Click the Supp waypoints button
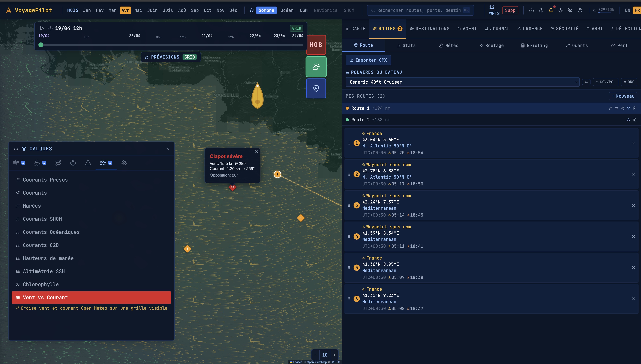Viewport: 641px width, 364px height. click(510, 10)
